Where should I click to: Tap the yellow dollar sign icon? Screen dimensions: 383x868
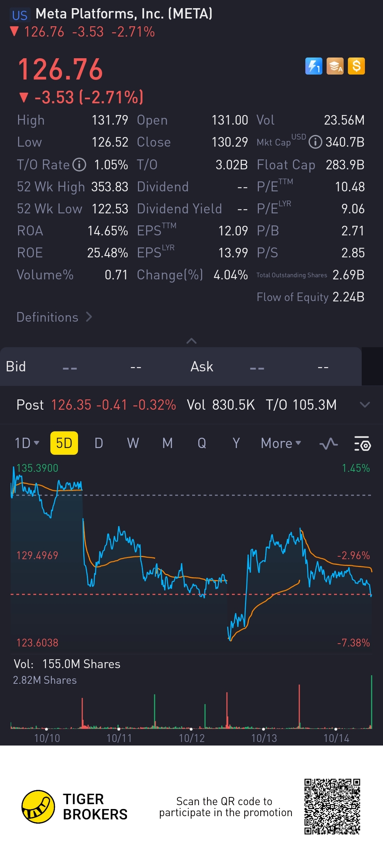[x=356, y=66]
